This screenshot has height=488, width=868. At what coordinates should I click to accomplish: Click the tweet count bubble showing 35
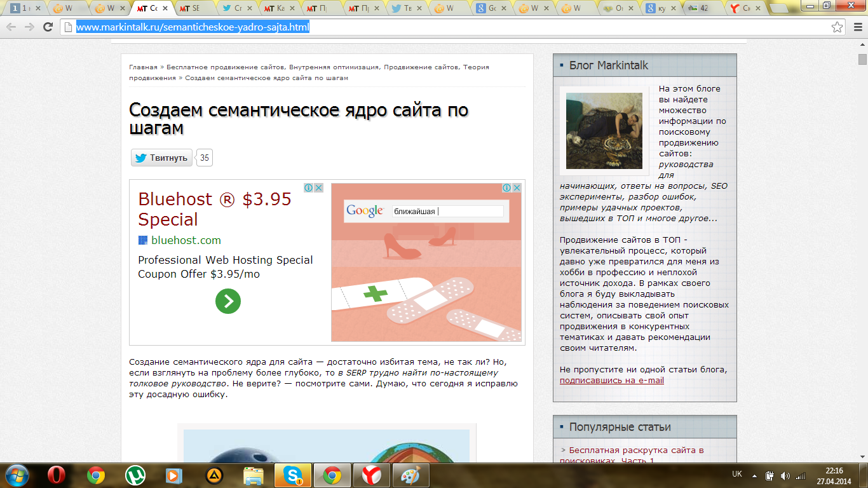tap(204, 158)
